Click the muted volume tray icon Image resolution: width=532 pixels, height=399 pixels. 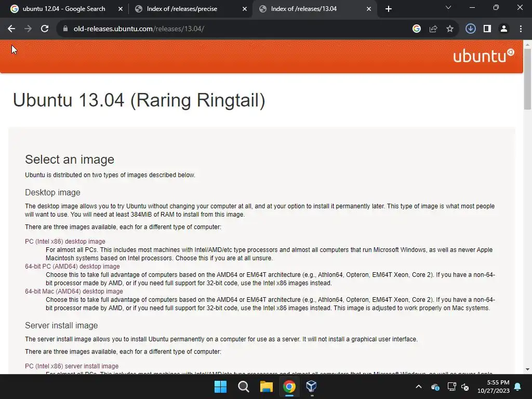click(x=465, y=387)
